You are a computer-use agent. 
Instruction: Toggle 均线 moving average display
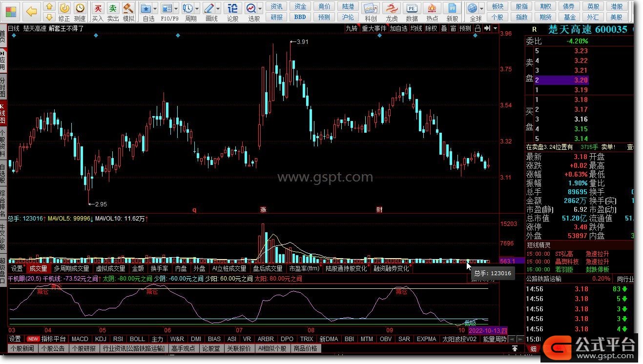(416, 28)
